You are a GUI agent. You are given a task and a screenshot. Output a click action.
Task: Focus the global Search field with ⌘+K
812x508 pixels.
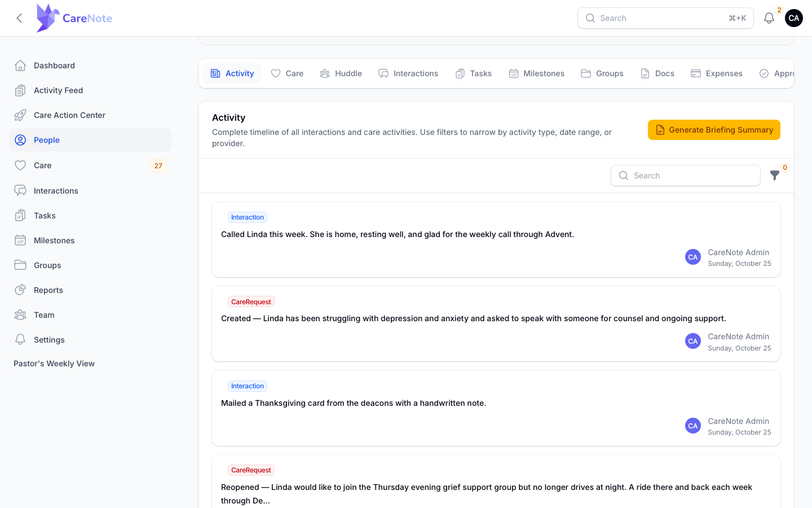[x=665, y=18]
